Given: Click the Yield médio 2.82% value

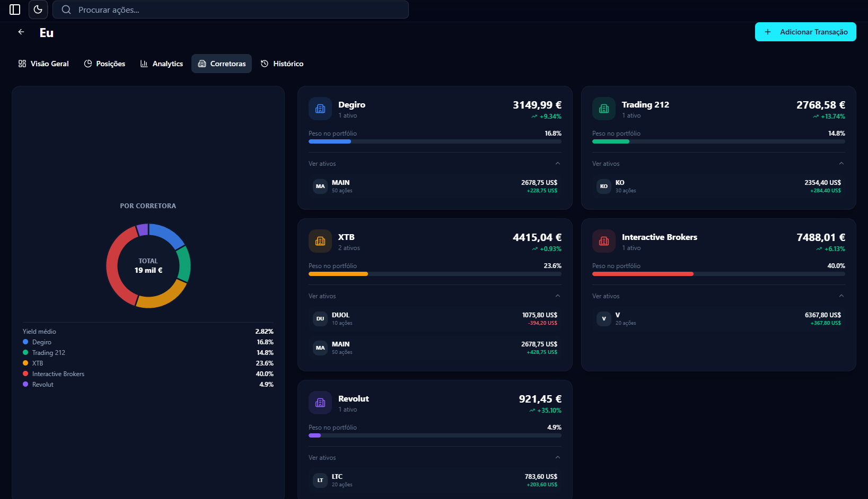Looking at the screenshot, I should [265, 332].
